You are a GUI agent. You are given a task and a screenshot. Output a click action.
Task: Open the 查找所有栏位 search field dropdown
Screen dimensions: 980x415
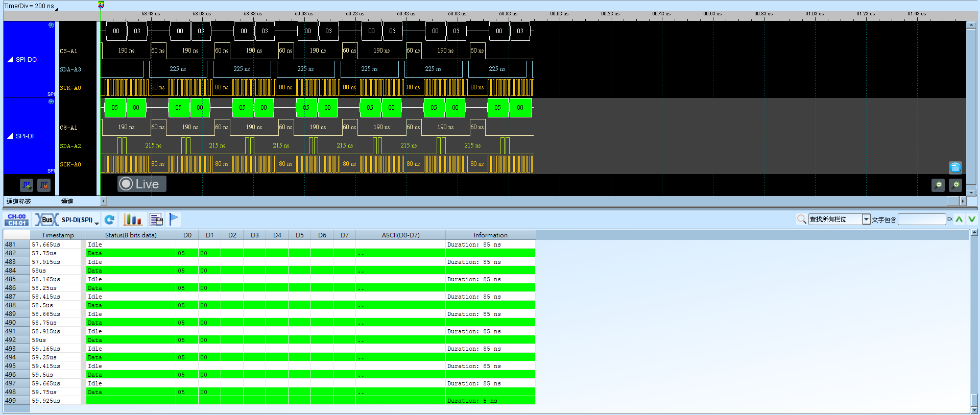[866, 219]
